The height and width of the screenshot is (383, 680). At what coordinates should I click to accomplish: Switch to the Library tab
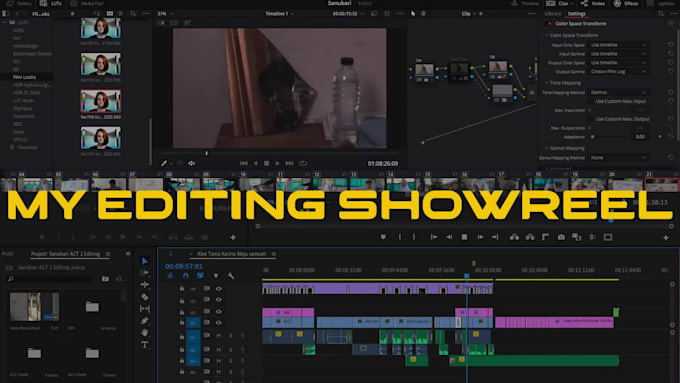coord(553,14)
